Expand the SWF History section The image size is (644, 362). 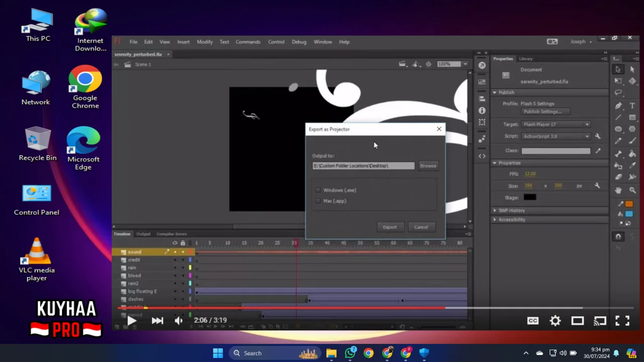coord(495,211)
